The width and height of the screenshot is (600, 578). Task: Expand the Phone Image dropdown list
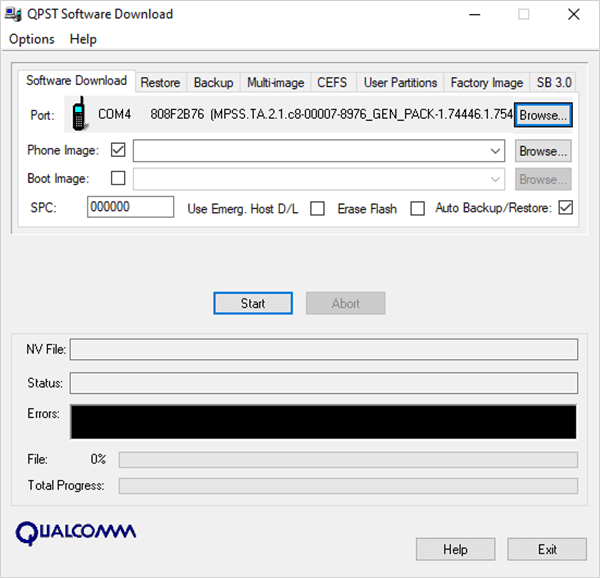(496, 151)
